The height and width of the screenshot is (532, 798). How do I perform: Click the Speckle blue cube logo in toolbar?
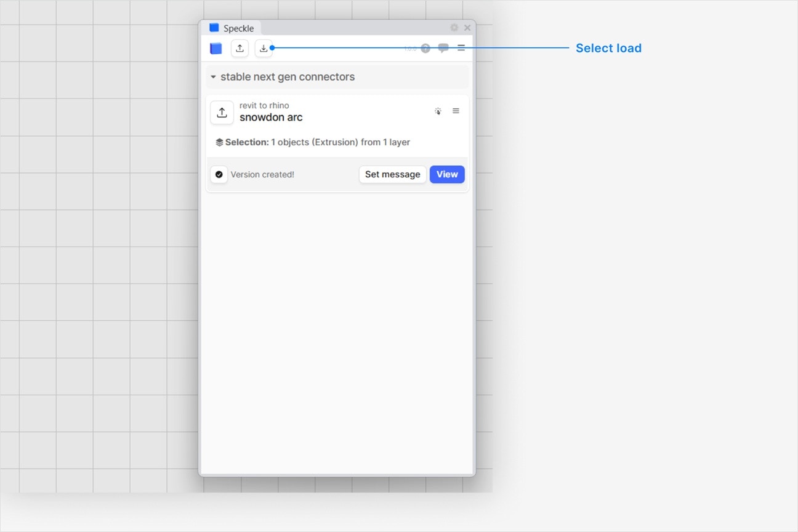(x=216, y=48)
